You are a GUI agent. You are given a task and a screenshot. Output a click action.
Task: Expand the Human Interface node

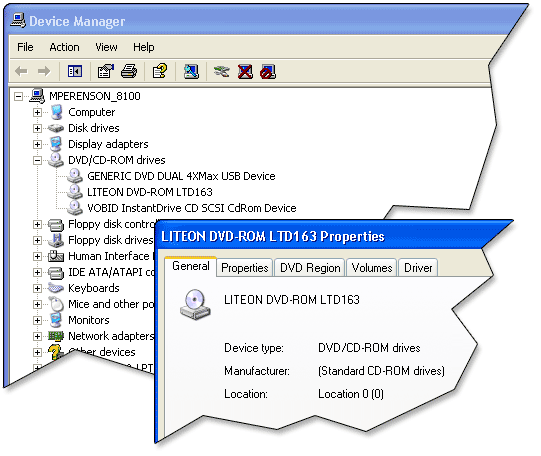pyautogui.click(x=37, y=256)
